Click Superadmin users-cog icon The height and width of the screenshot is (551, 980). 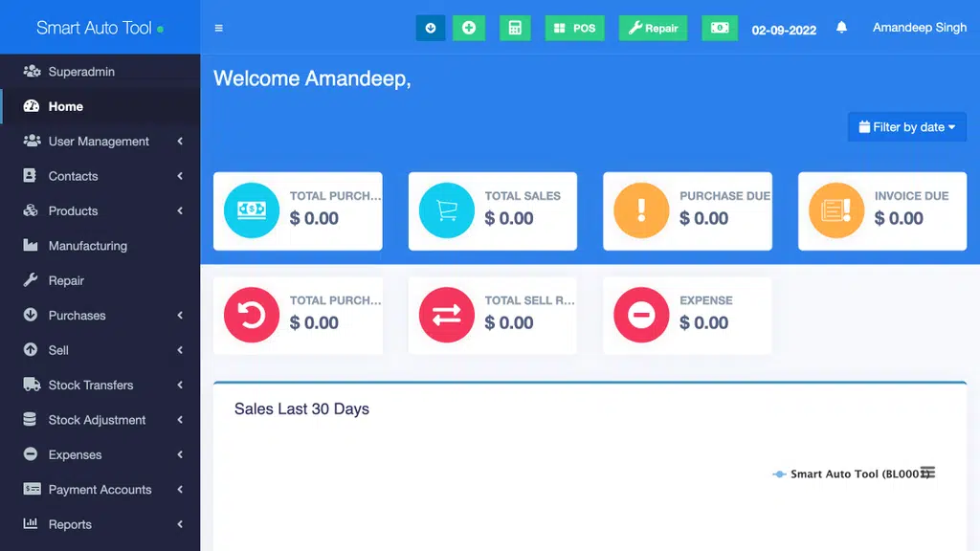pyautogui.click(x=32, y=71)
